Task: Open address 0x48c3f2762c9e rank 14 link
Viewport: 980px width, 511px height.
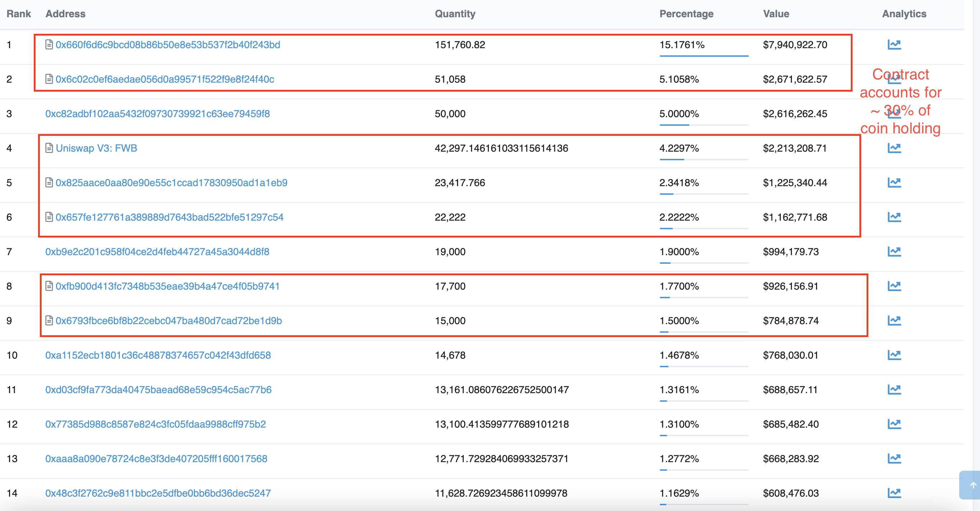Action: click(x=158, y=493)
